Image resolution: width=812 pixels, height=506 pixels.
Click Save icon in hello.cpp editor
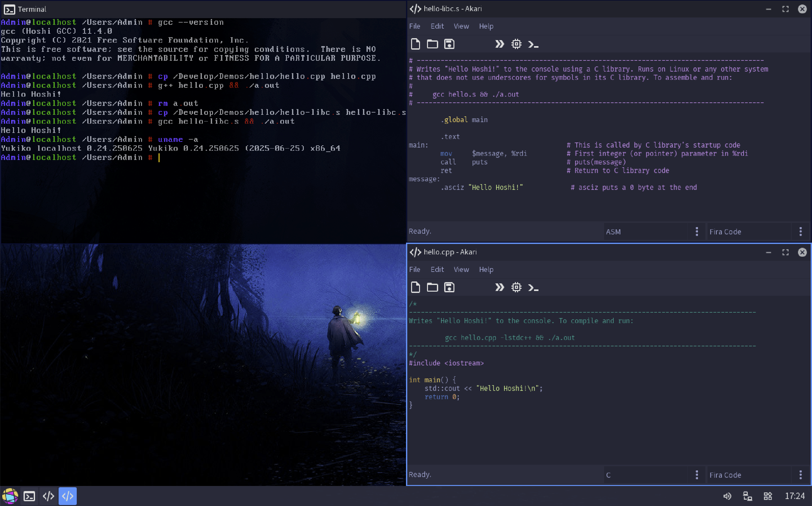click(x=449, y=287)
